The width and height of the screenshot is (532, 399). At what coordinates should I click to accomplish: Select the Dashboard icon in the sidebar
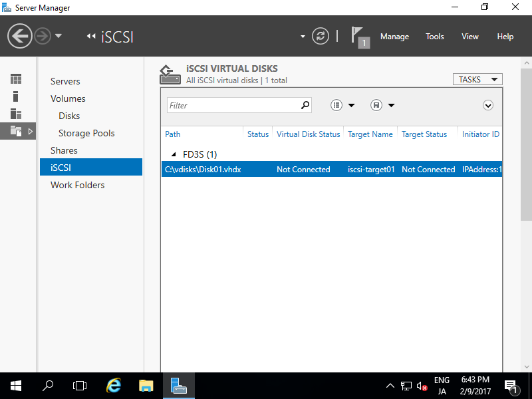pos(16,79)
